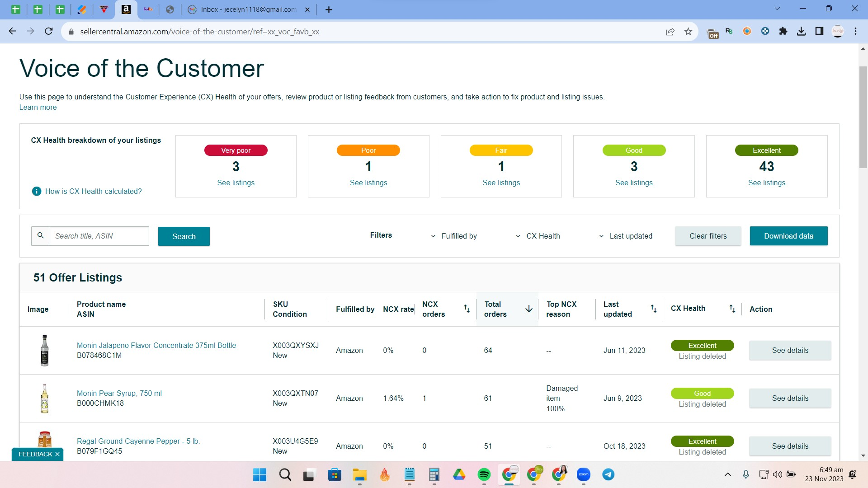Click the RS extension icon
The image size is (868, 488).
[x=729, y=31]
